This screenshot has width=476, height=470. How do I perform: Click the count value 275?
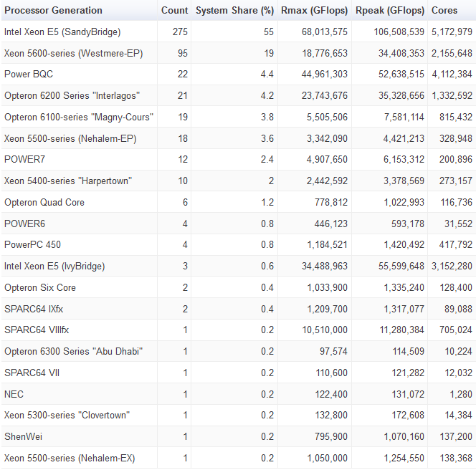point(180,32)
